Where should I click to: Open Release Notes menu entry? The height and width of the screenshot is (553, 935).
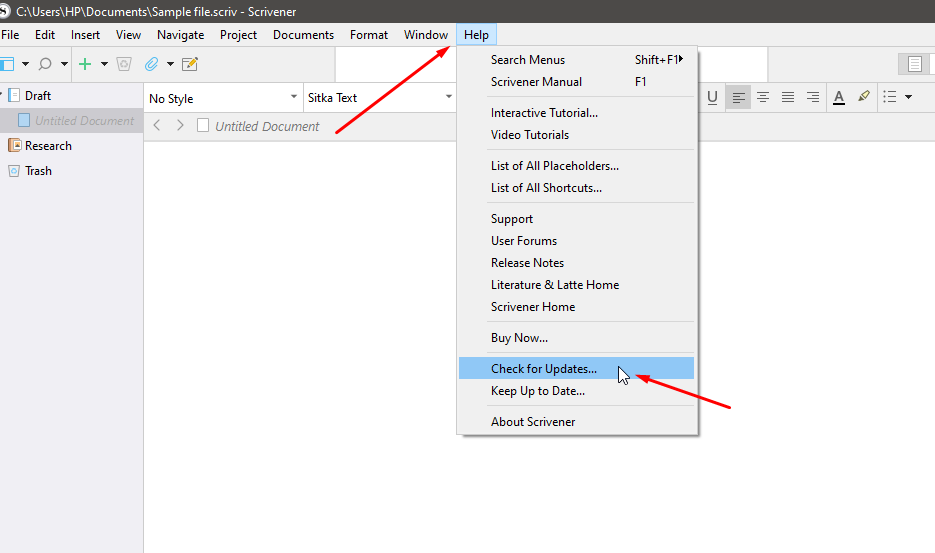[x=577, y=263]
